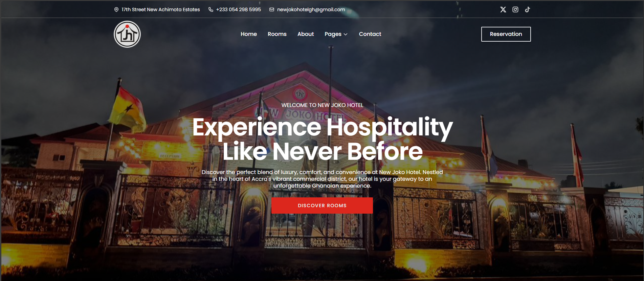Open the Instagram social icon
The image size is (644, 281).
point(515,9)
